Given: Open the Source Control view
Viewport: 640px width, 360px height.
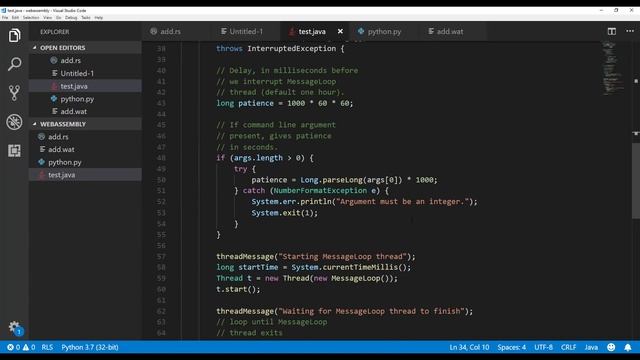Looking at the screenshot, I should click(x=14, y=93).
